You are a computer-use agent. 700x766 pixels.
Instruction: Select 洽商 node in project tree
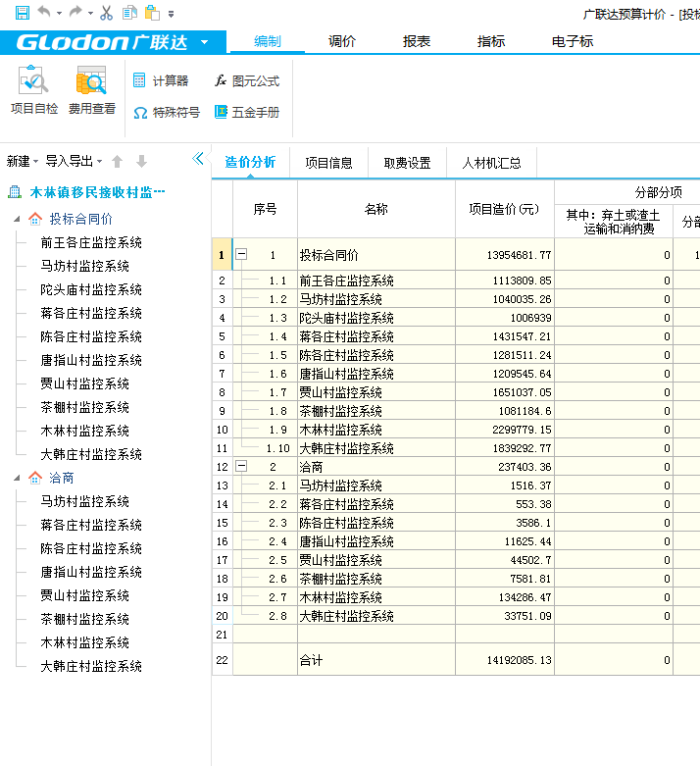coord(61,478)
